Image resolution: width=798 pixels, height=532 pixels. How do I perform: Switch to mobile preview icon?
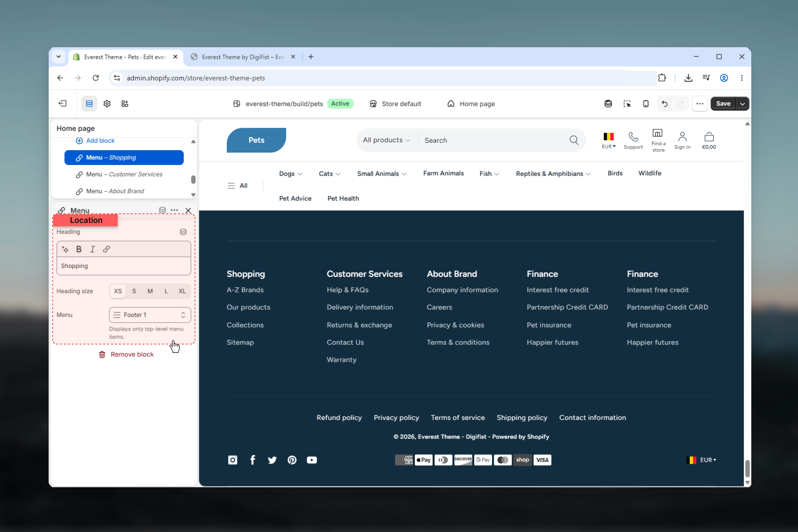[x=646, y=103]
